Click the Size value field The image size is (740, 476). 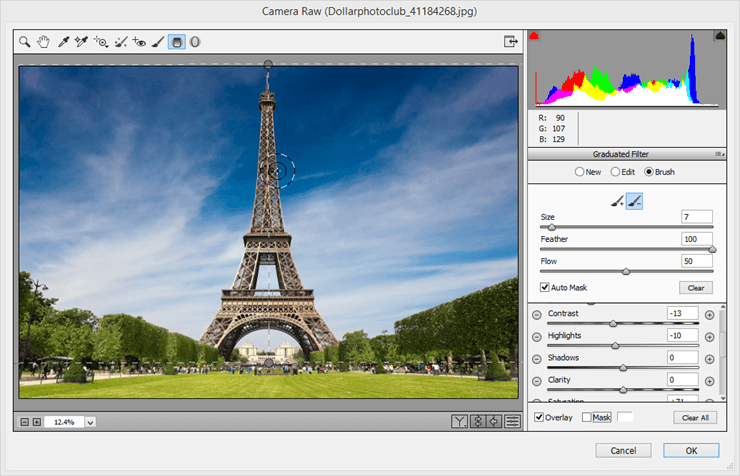[697, 217]
